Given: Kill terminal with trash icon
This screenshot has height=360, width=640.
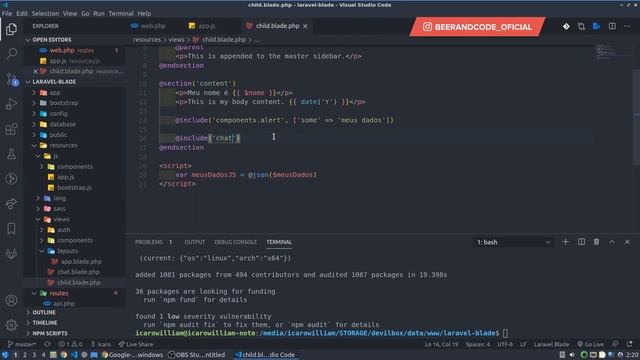Looking at the screenshot, I should pos(596,242).
